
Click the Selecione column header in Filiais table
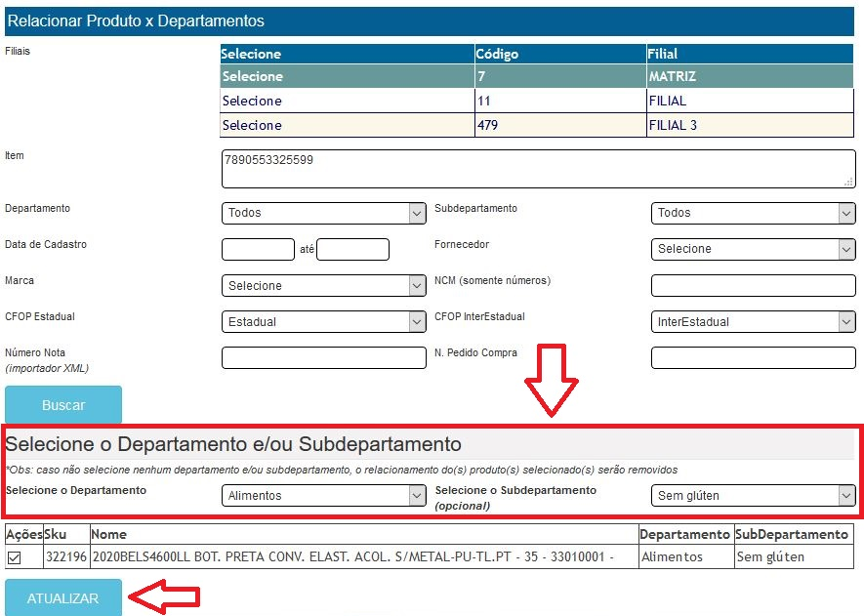(348, 54)
